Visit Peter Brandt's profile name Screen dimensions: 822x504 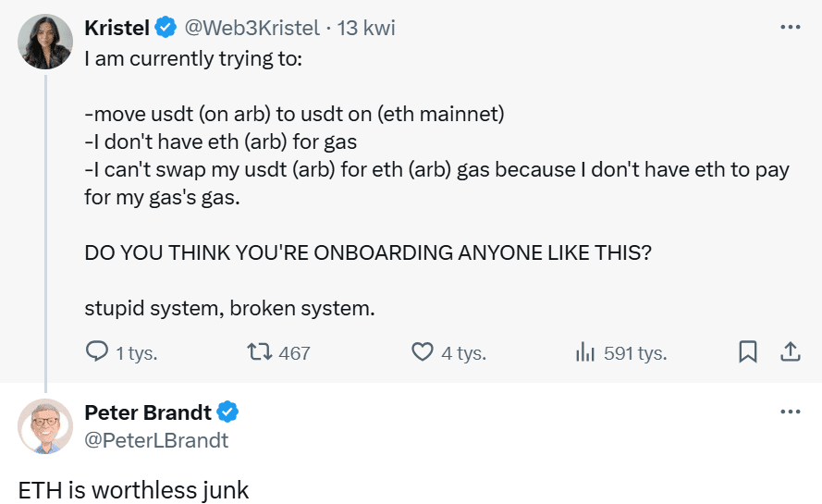pyautogui.click(x=148, y=412)
